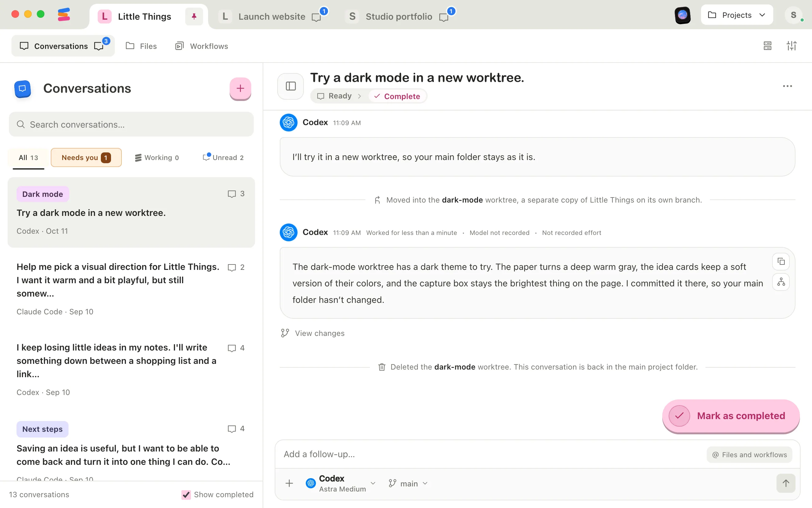Copy the Codex message with copy icon
The width and height of the screenshot is (812, 508).
click(x=781, y=261)
